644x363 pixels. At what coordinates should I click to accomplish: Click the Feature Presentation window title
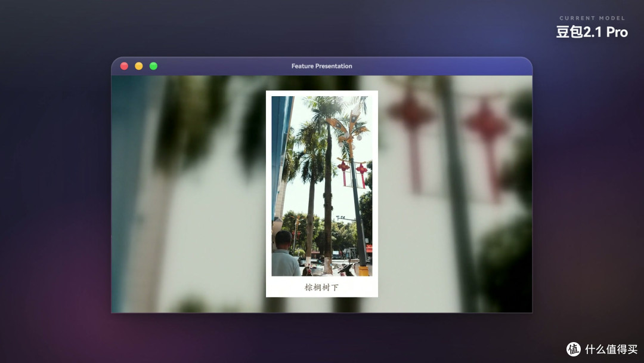coord(321,66)
